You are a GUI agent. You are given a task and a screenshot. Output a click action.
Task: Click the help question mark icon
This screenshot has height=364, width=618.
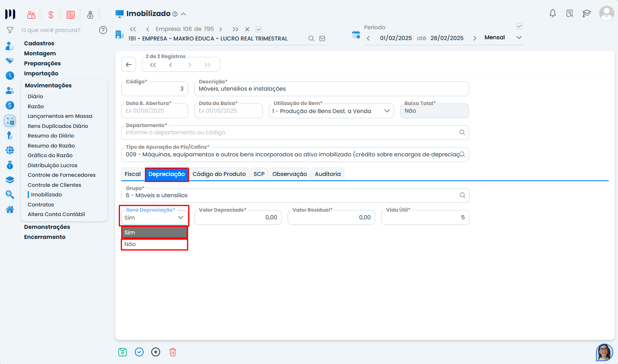click(x=103, y=30)
